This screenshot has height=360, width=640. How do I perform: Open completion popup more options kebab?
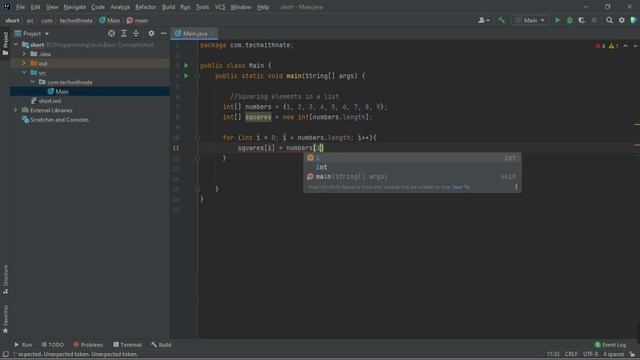(x=516, y=187)
